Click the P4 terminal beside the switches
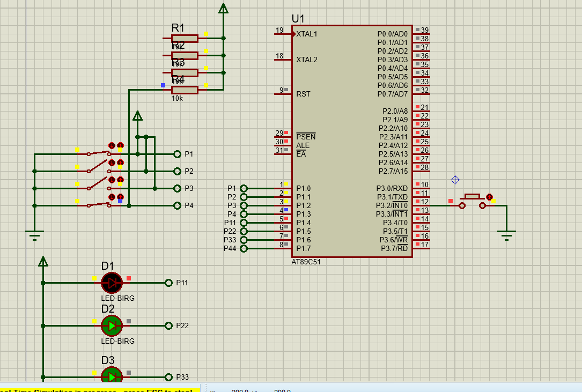The image size is (582, 392). point(177,205)
